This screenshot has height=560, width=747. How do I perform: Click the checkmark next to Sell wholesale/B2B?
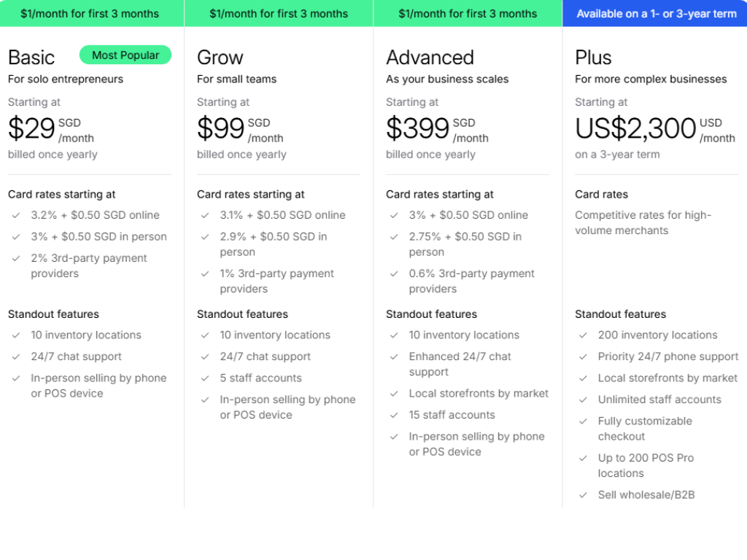pos(583,495)
